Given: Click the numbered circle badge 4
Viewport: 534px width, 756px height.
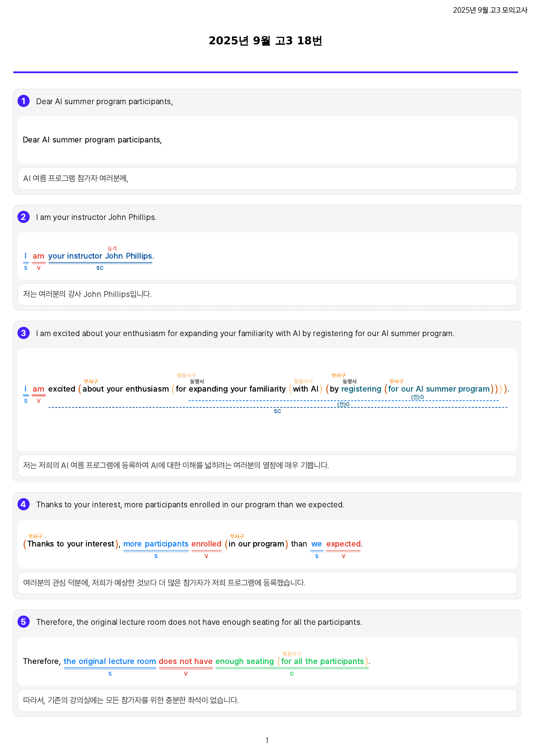Looking at the screenshot, I should click(x=24, y=504).
